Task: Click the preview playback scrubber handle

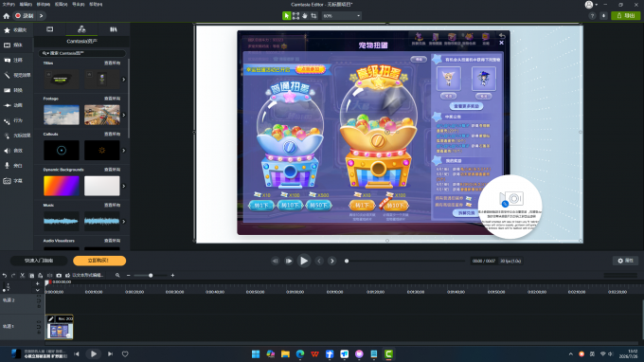Action: coord(347,261)
